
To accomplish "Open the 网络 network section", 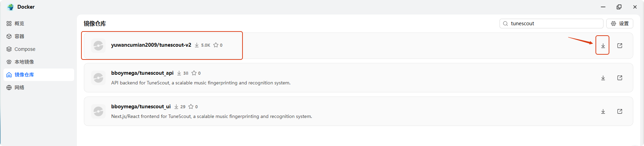I will pyautogui.click(x=19, y=88).
